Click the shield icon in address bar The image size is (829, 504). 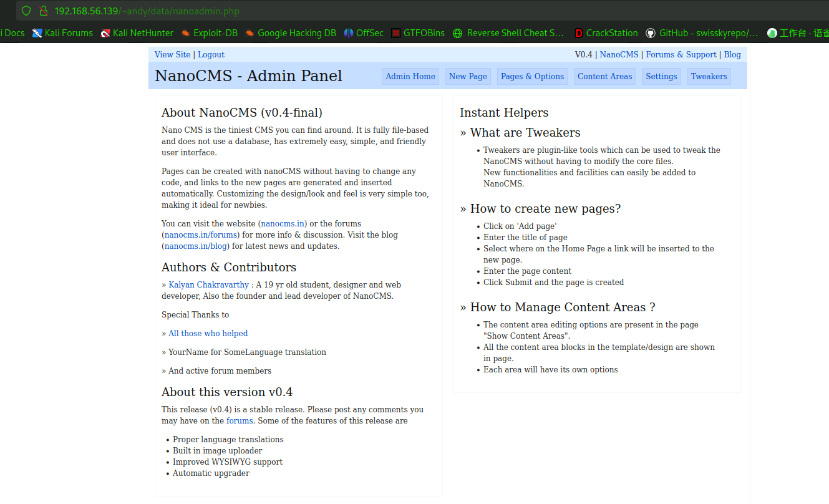(x=26, y=11)
